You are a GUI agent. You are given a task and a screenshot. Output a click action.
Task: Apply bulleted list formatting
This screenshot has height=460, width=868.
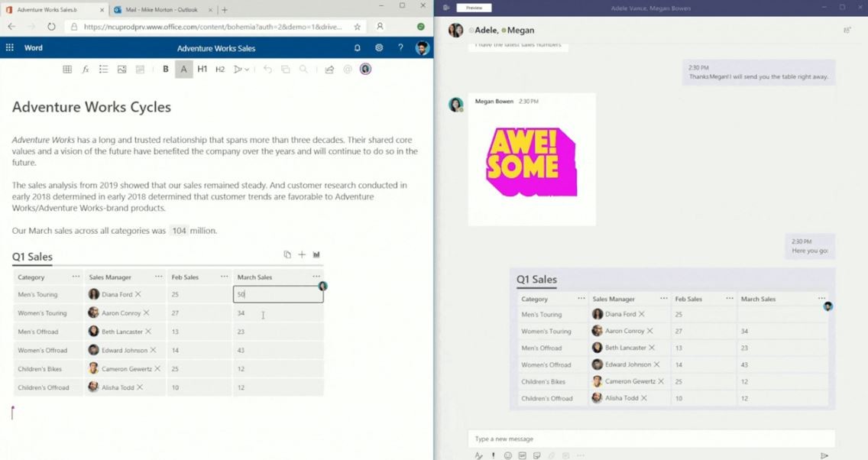(103, 70)
